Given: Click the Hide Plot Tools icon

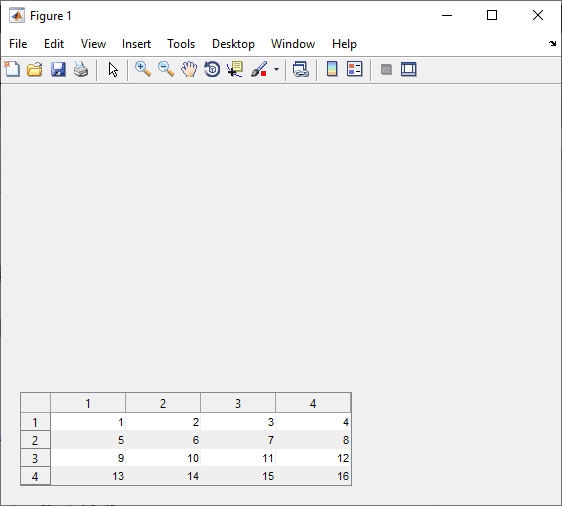Looking at the screenshot, I should [x=386, y=70].
